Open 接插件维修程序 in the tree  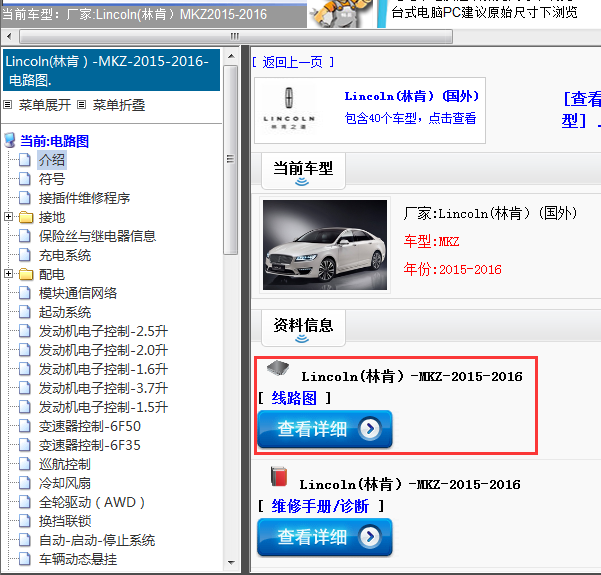[x=84, y=198]
